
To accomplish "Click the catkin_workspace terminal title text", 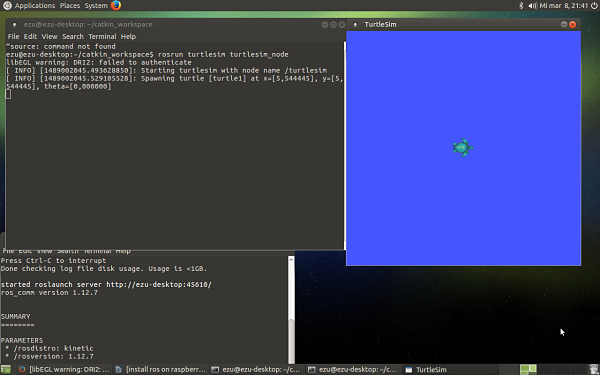I will click(88, 24).
